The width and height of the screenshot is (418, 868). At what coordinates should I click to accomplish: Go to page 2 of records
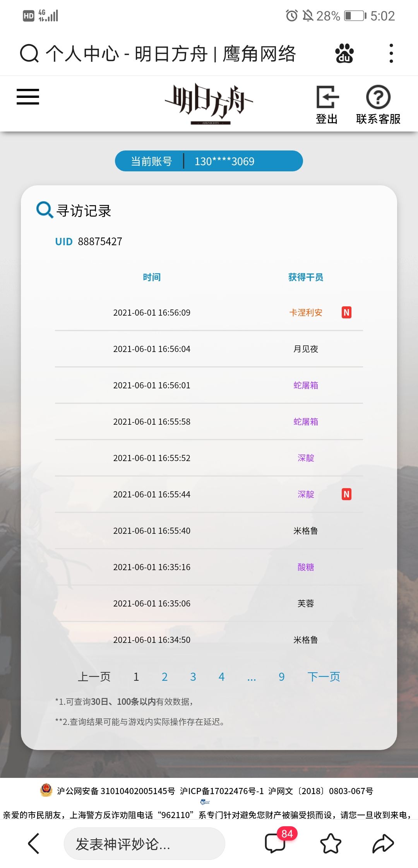pos(164,677)
